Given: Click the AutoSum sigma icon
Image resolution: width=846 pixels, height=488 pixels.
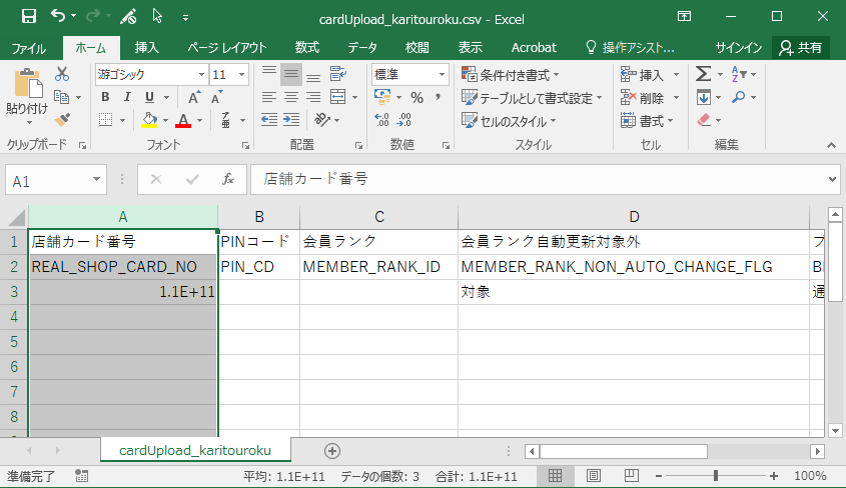Looking at the screenshot, I should (x=703, y=74).
